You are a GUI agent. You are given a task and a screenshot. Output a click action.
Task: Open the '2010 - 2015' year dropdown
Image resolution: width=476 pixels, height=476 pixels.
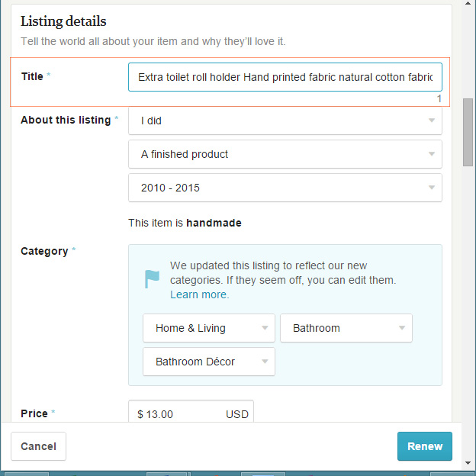285,188
